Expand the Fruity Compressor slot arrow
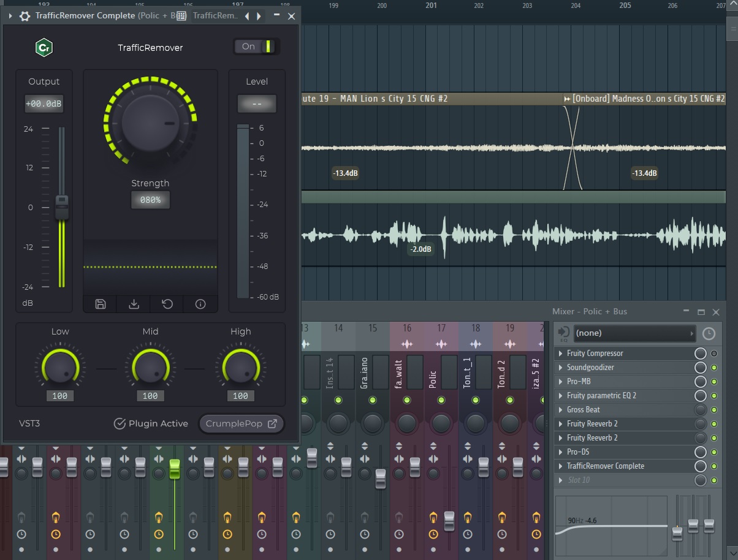The height and width of the screenshot is (560, 738). [561, 354]
